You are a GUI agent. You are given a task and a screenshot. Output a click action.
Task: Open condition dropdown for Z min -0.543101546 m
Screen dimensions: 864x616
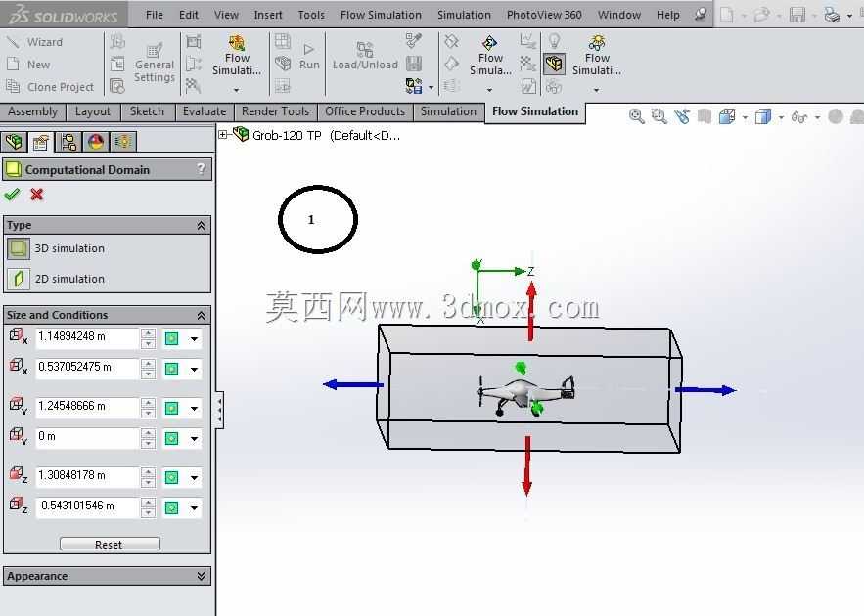(x=194, y=508)
